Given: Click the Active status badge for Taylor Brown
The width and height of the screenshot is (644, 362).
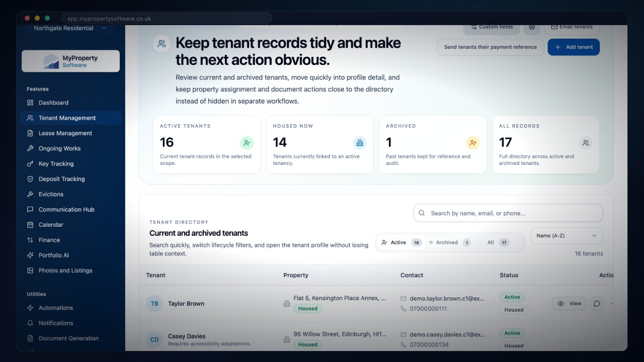Looking at the screenshot, I should pos(512,297).
